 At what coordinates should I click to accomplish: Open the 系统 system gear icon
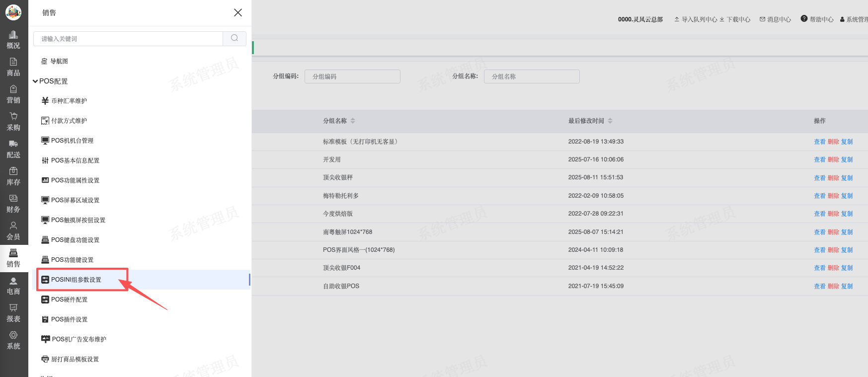point(13,335)
